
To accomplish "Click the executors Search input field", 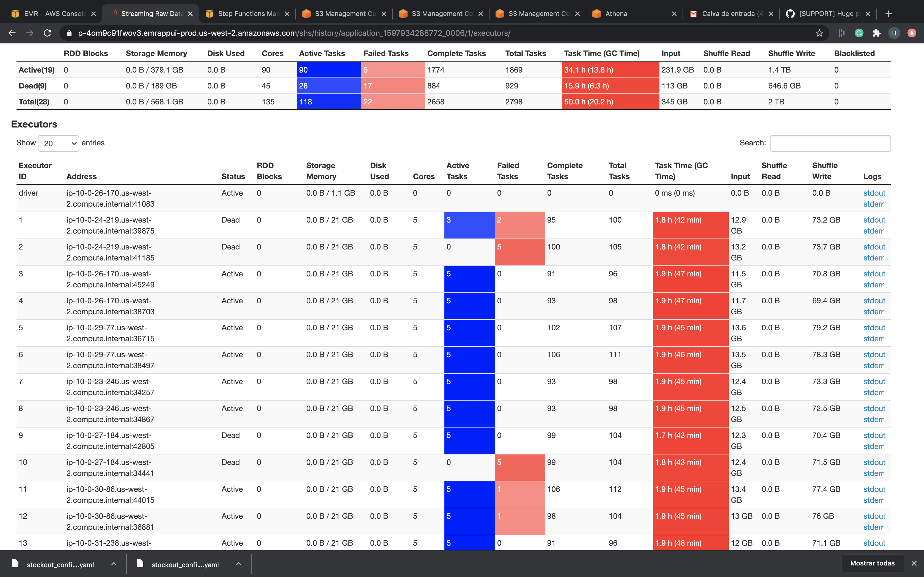I will [830, 143].
